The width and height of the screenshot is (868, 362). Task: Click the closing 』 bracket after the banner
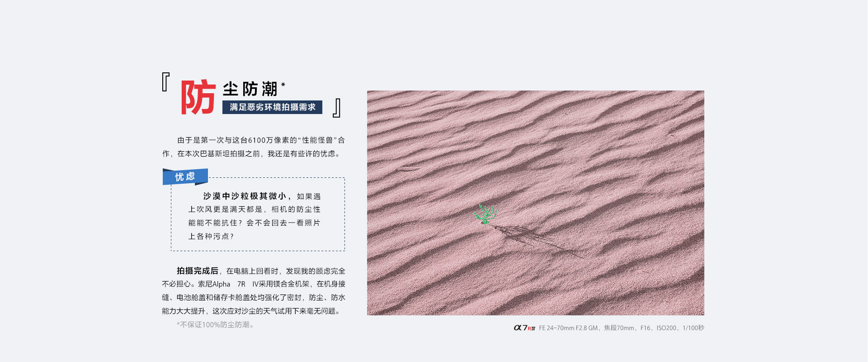(337, 108)
